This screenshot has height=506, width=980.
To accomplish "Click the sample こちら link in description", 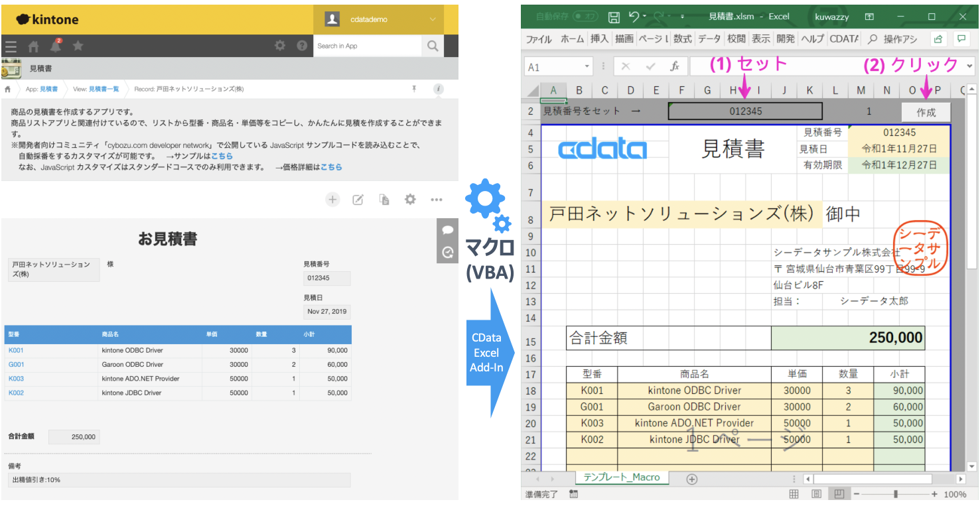I will [222, 156].
